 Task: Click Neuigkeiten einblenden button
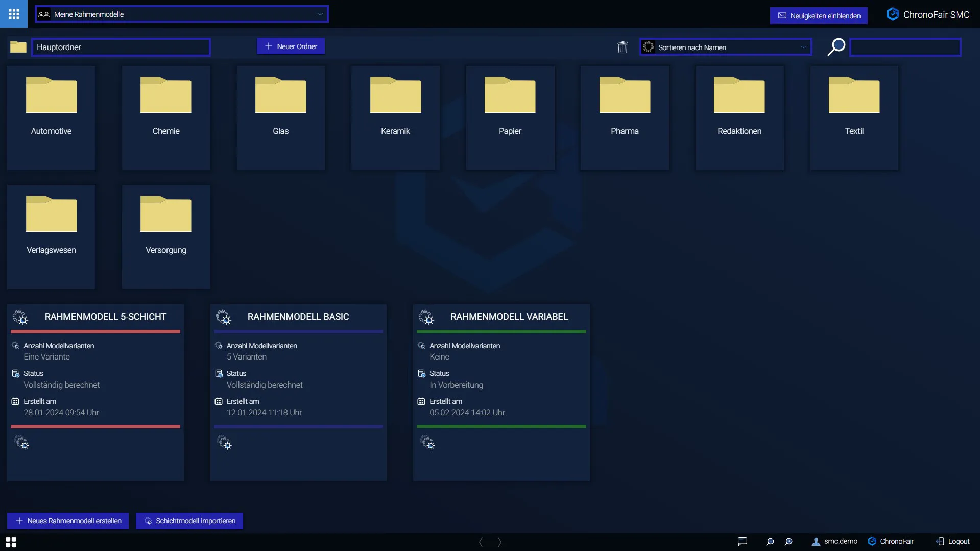point(819,16)
